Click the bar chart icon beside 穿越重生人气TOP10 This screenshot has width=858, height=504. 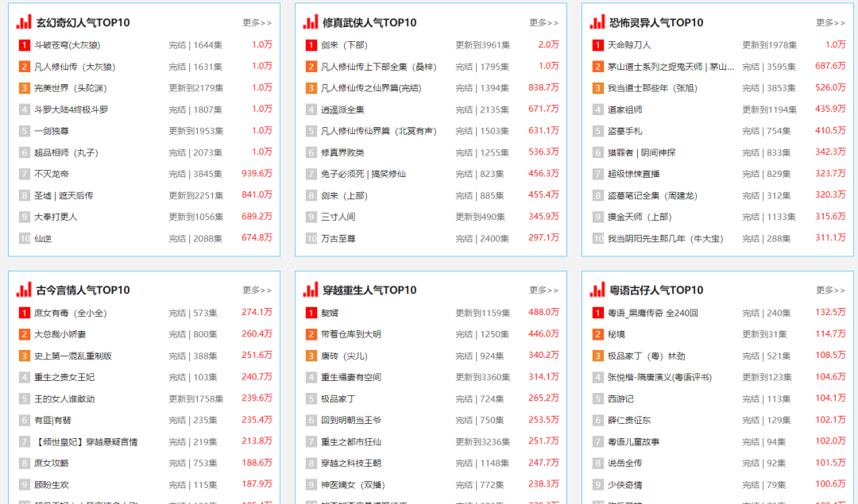tap(311, 290)
